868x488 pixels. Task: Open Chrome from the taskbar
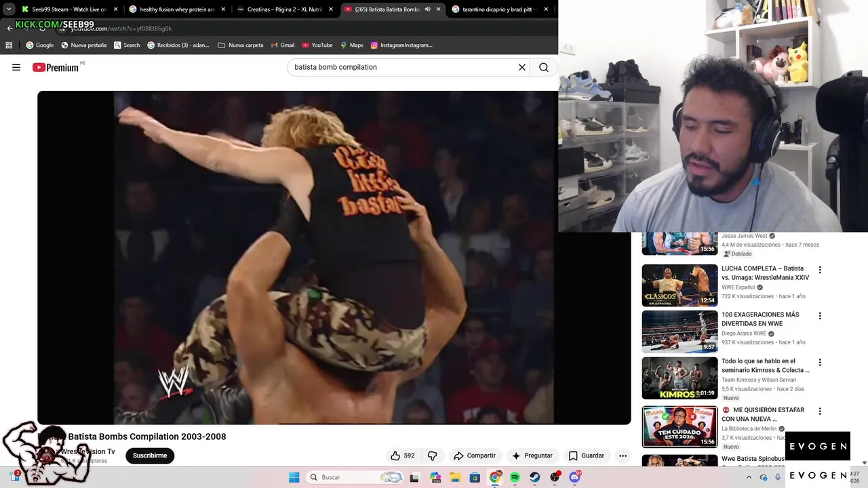[x=495, y=477]
